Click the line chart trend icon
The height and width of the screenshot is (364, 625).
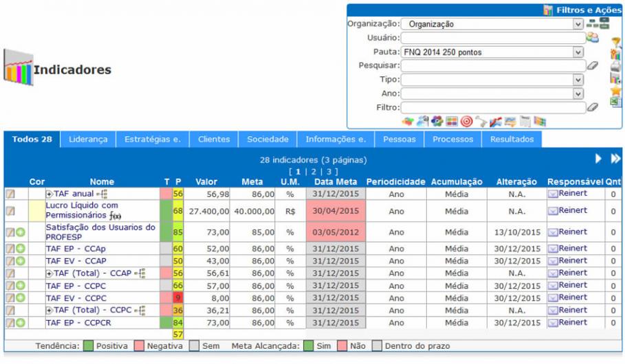click(496, 122)
